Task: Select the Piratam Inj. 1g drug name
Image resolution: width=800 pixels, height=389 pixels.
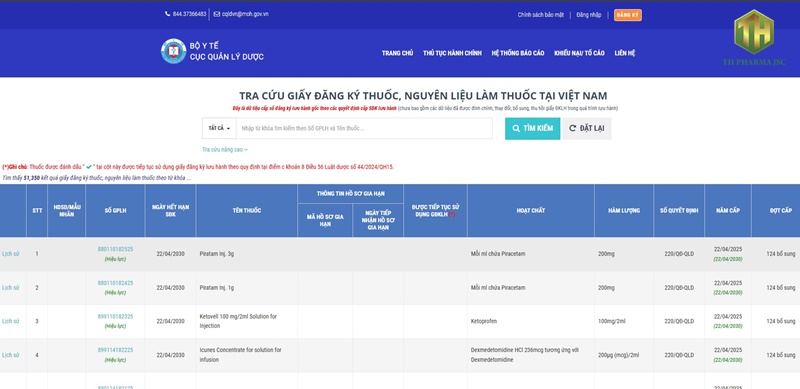Action: pos(217,287)
